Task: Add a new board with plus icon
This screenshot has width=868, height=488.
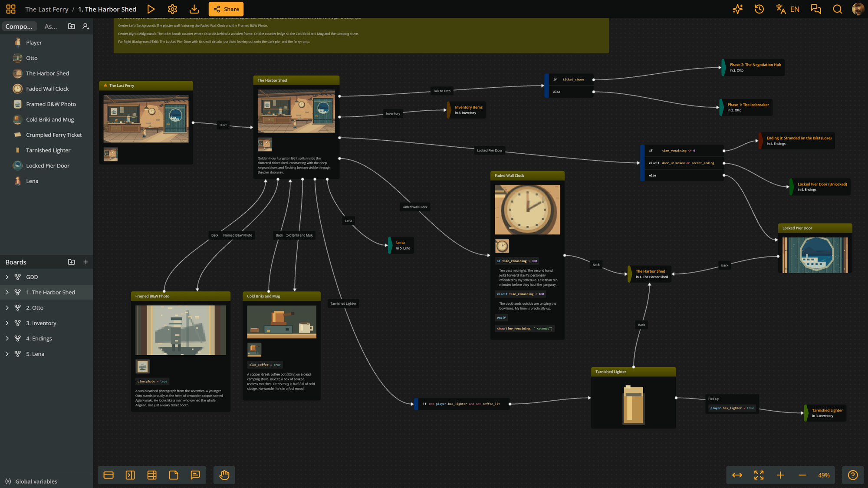Action: click(86, 262)
